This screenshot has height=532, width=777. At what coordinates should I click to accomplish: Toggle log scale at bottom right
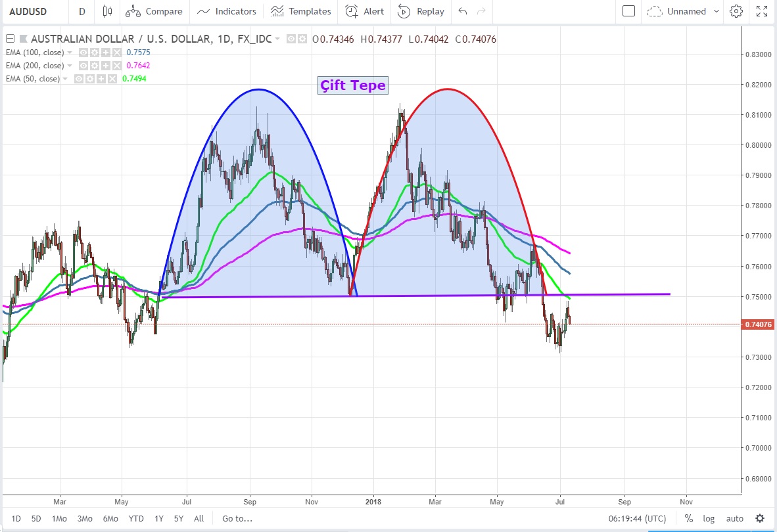tap(708, 518)
